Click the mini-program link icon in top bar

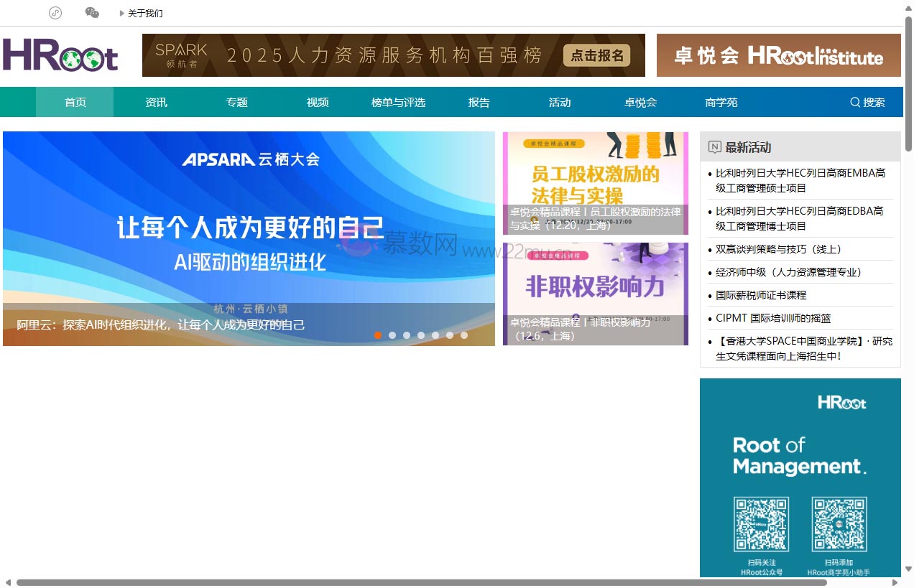(x=55, y=13)
